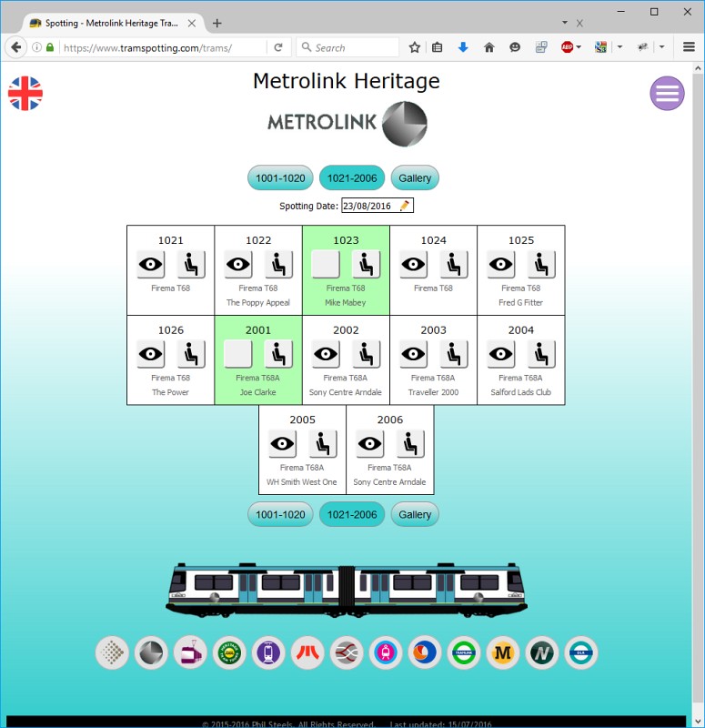
Task: Open the list-all-tabs dropdown arrow
Action: [x=565, y=22]
